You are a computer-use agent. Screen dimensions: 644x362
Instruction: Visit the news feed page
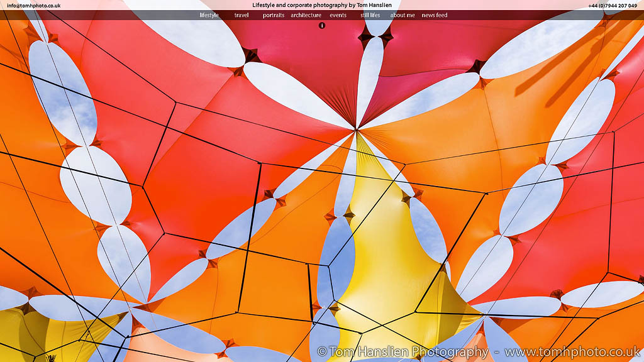coord(435,15)
